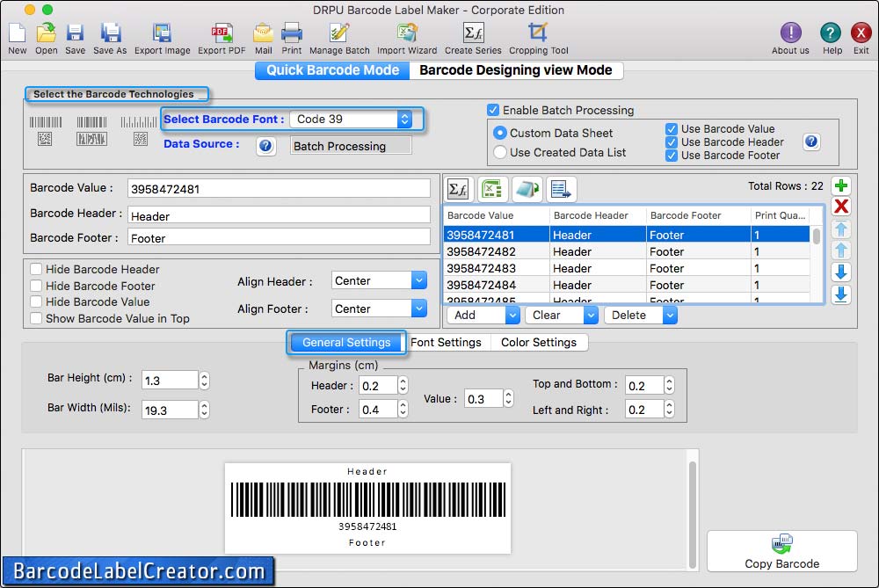
Task: Expand the Clear dropdown button
Action: tap(591, 316)
